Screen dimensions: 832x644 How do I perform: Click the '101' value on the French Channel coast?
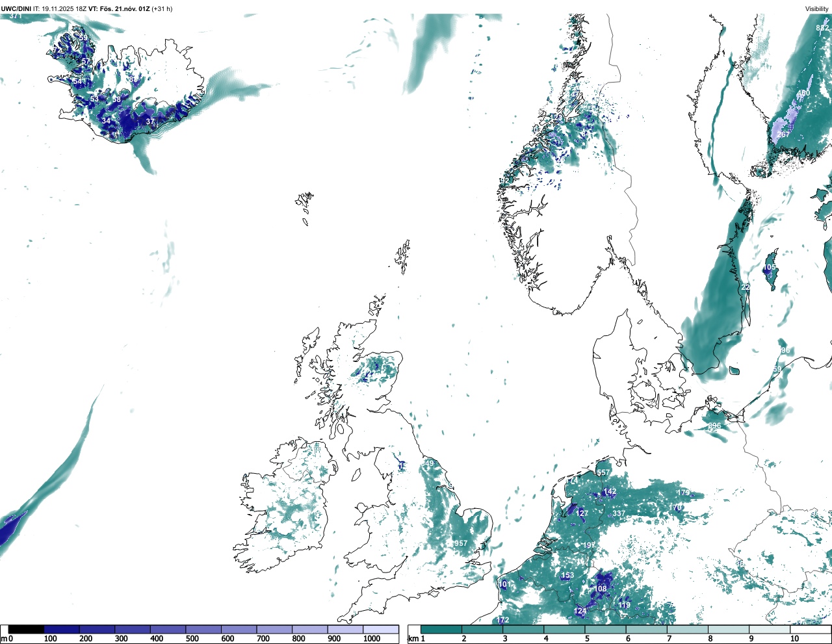(x=505, y=584)
